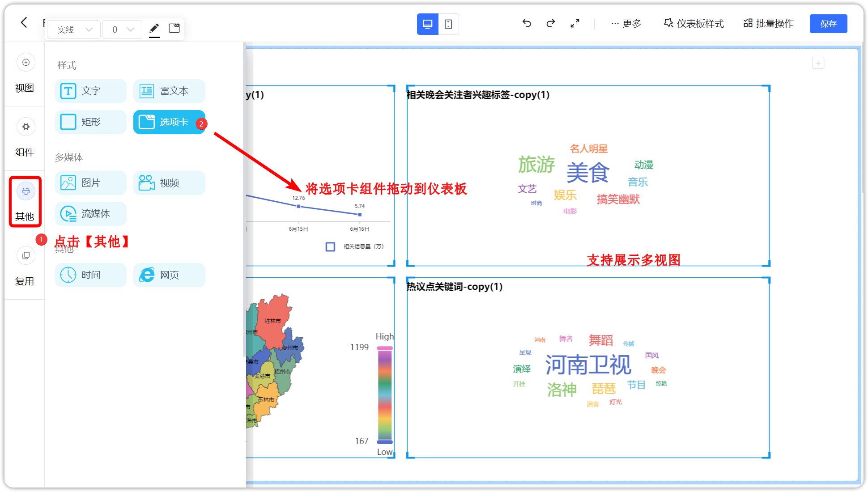Click the color gradient legend on the map
The image size is (868, 492).
click(384, 394)
